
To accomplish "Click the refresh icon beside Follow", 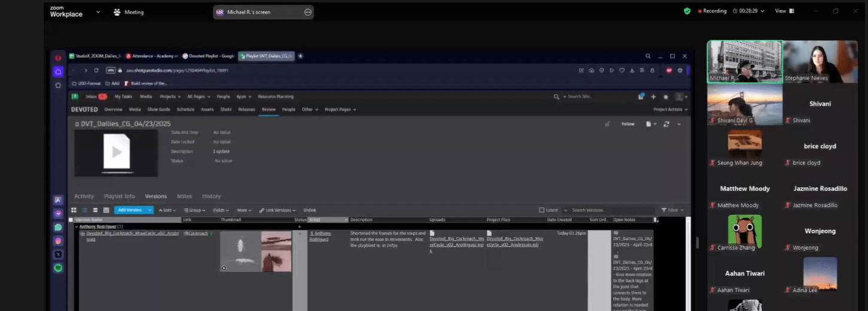I will tap(666, 124).
